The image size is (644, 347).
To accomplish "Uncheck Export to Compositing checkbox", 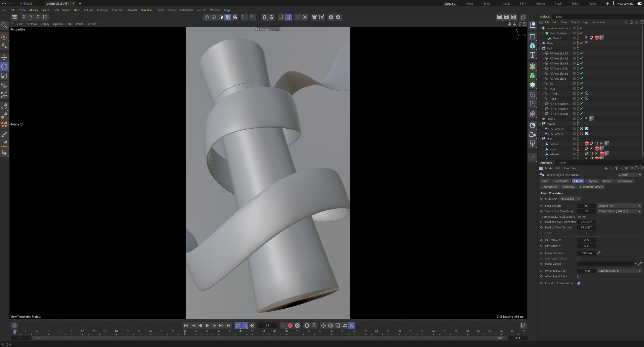I will (x=579, y=283).
